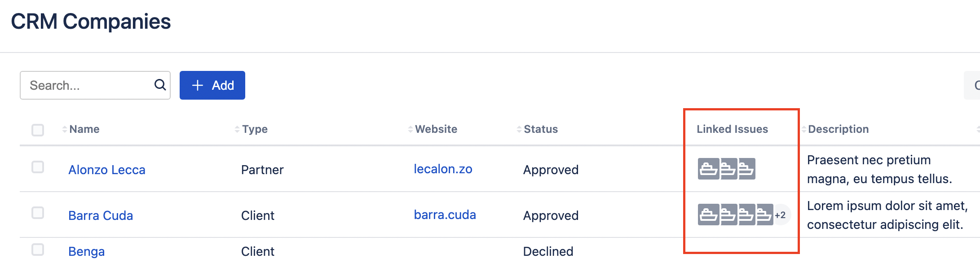Open second linked issue icon for Barra Cuda

tap(728, 215)
